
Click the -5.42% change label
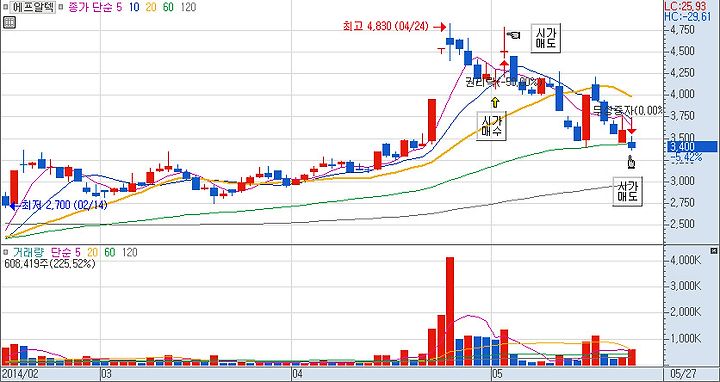pos(686,157)
